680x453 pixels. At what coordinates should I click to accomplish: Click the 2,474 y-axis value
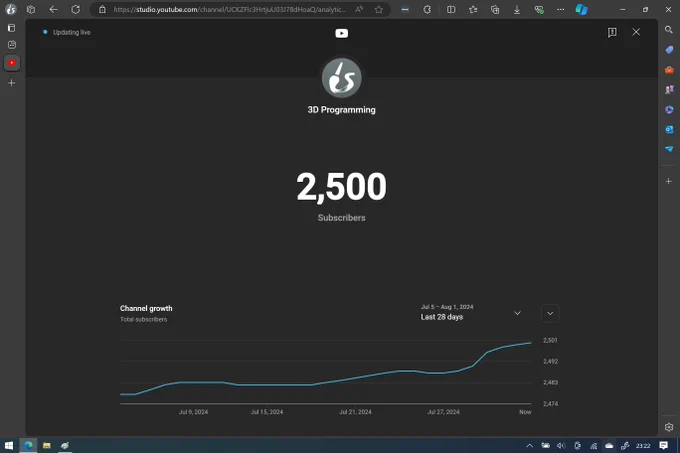pyautogui.click(x=550, y=404)
